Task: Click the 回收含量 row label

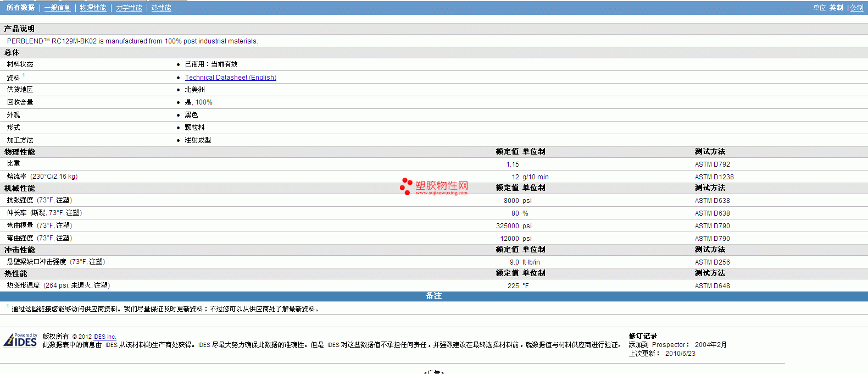Action: [x=20, y=102]
